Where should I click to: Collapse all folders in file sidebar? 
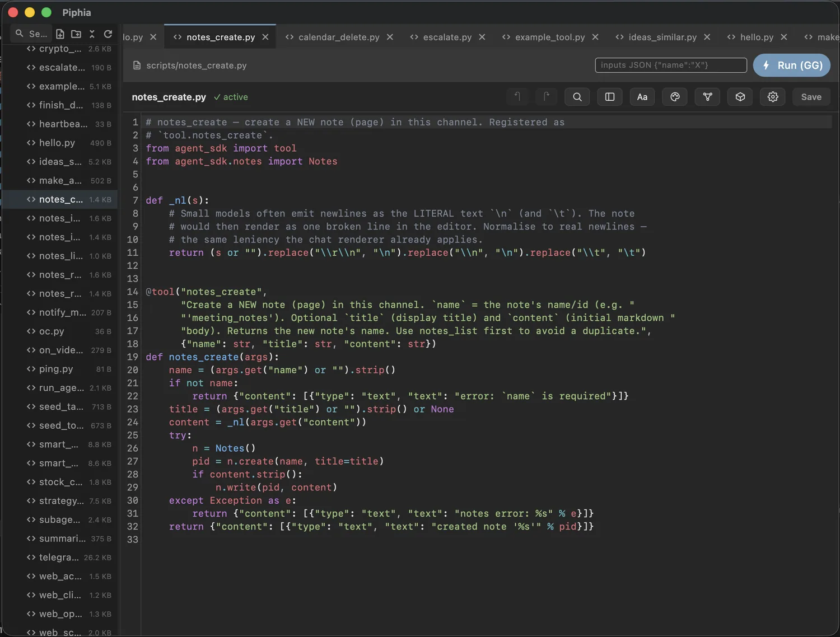pos(92,34)
